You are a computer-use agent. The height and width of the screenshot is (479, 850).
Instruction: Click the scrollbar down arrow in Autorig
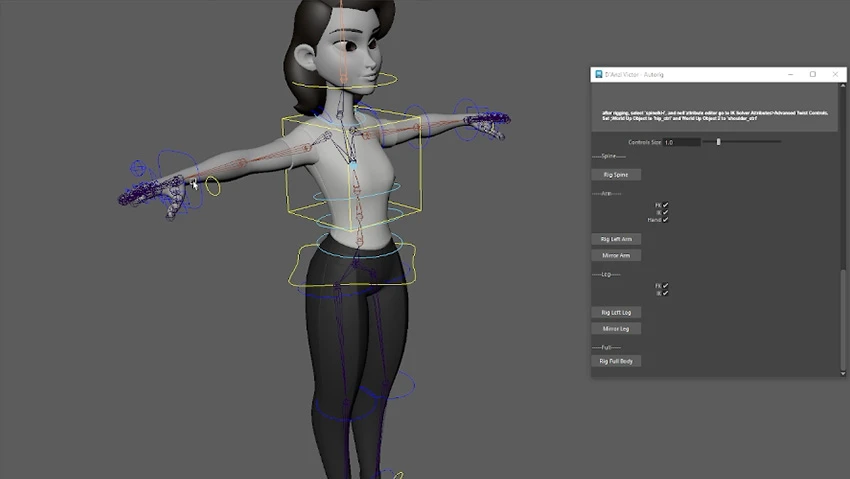[842, 373]
